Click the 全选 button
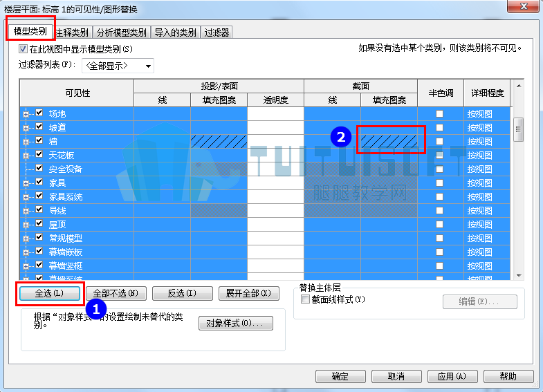This screenshot has width=543, height=392. (50, 293)
